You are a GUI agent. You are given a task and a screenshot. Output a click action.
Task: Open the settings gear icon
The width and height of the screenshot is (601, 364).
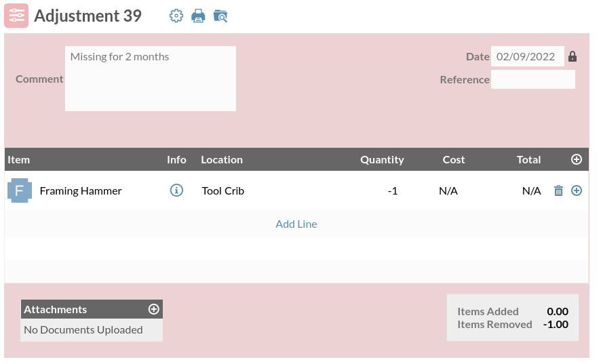176,16
